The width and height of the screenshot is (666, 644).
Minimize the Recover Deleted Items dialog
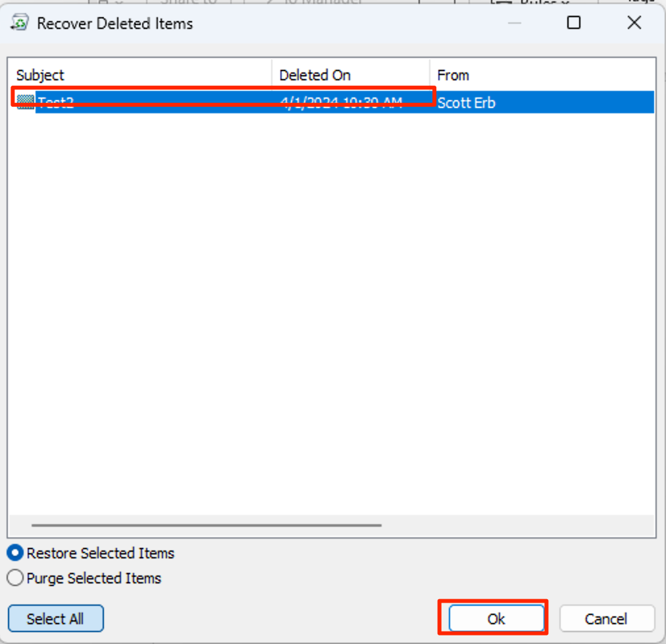tap(515, 23)
